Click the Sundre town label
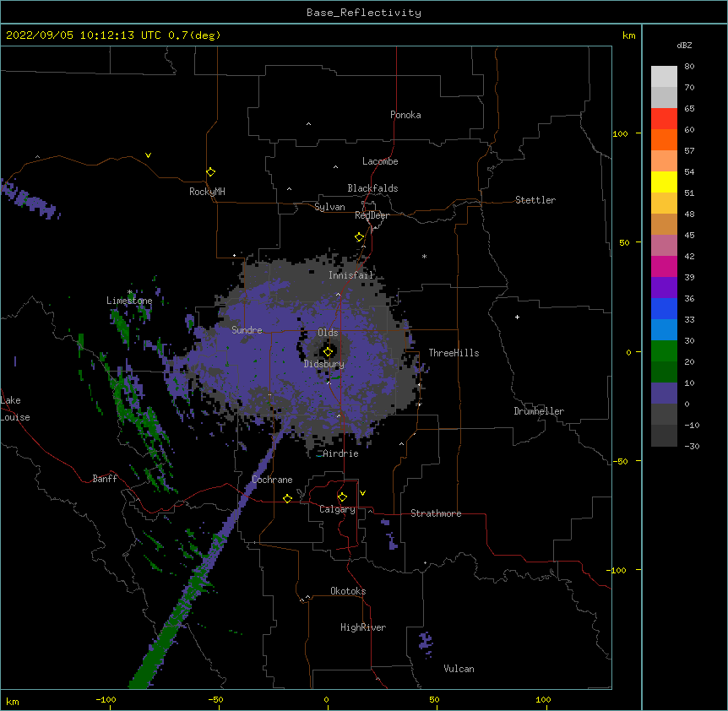This screenshot has width=728, height=711. [247, 330]
